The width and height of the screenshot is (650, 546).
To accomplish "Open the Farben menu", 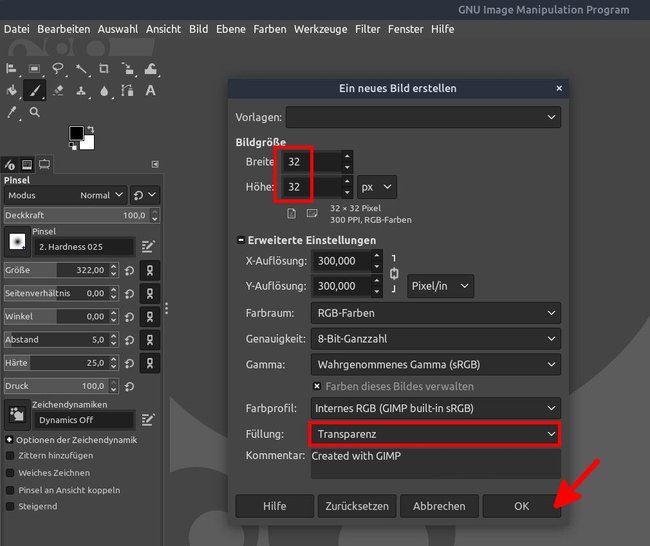I will coord(269,29).
